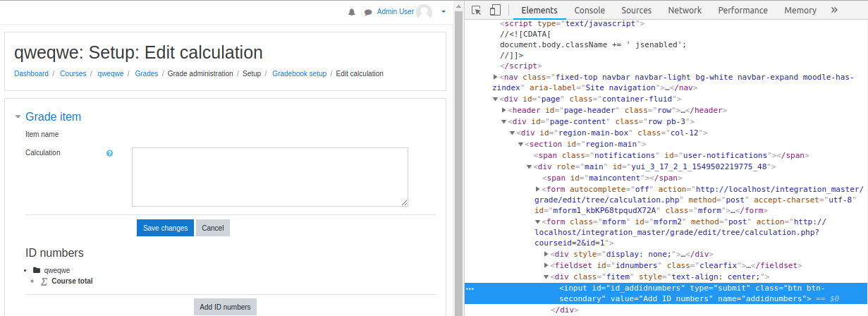This screenshot has width=868, height=316.
Task: Collapse the div class fitem node
Action: (x=546, y=277)
